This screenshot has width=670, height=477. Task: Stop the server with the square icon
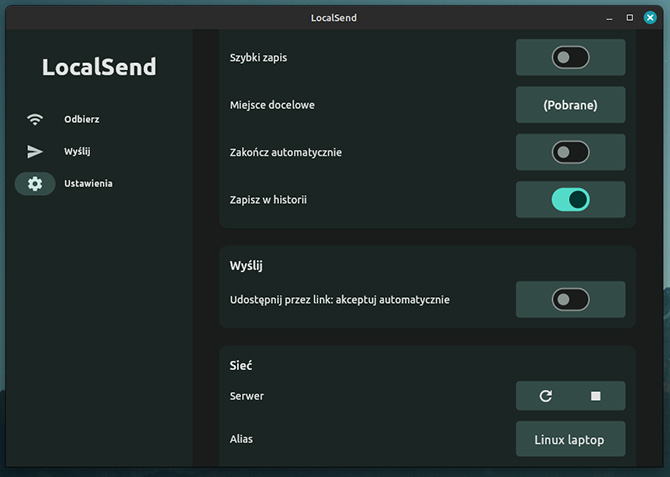(x=595, y=396)
